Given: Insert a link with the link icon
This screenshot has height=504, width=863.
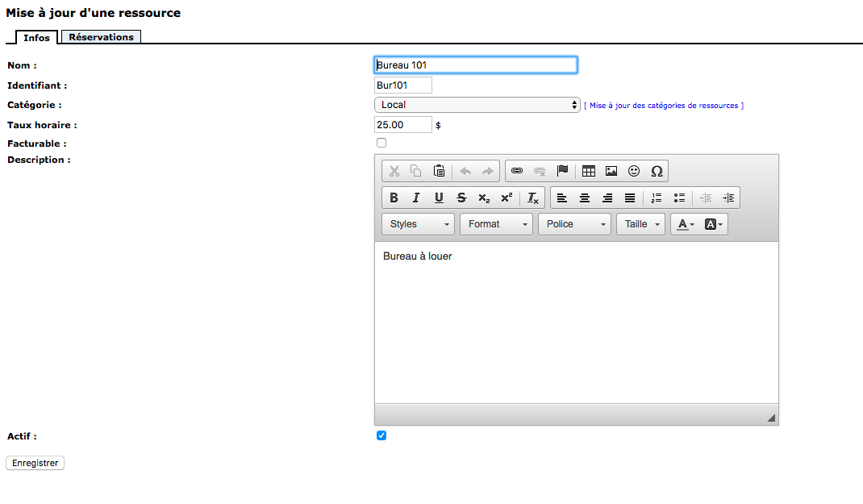Looking at the screenshot, I should click(x=517, y=171).
